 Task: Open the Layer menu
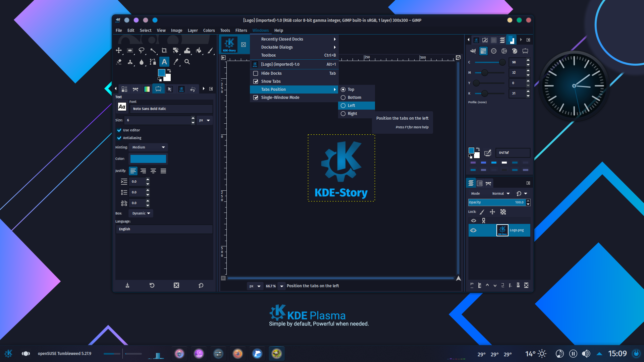click(193, 31)
